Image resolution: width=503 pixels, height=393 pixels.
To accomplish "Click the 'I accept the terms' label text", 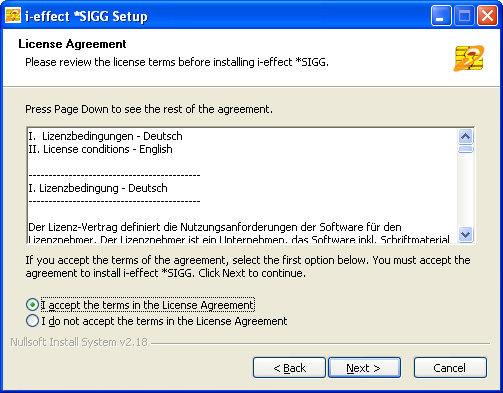I will (148, 305).
